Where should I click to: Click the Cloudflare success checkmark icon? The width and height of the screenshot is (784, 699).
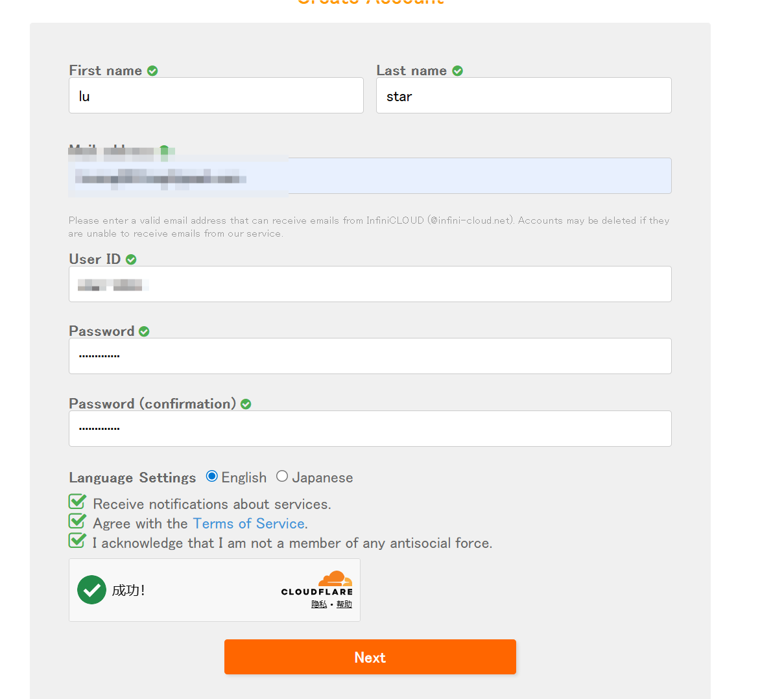click(x=91, y=589)
